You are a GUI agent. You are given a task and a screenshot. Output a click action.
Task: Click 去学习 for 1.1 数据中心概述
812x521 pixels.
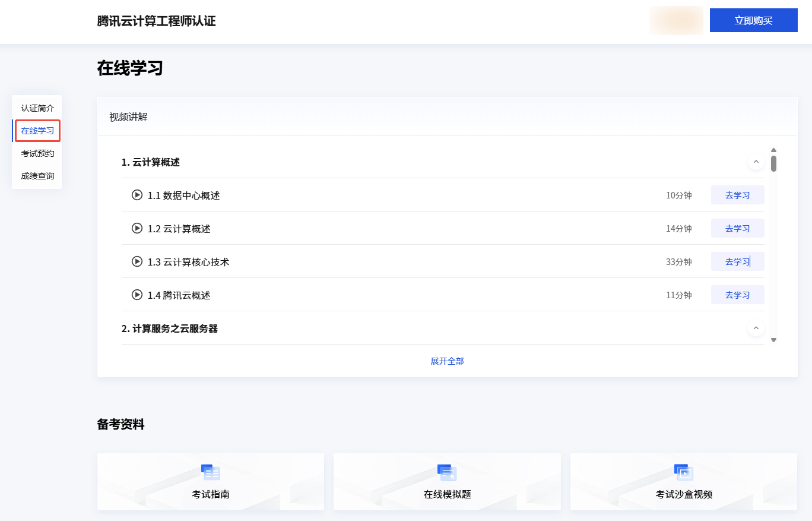pos(738,195)
